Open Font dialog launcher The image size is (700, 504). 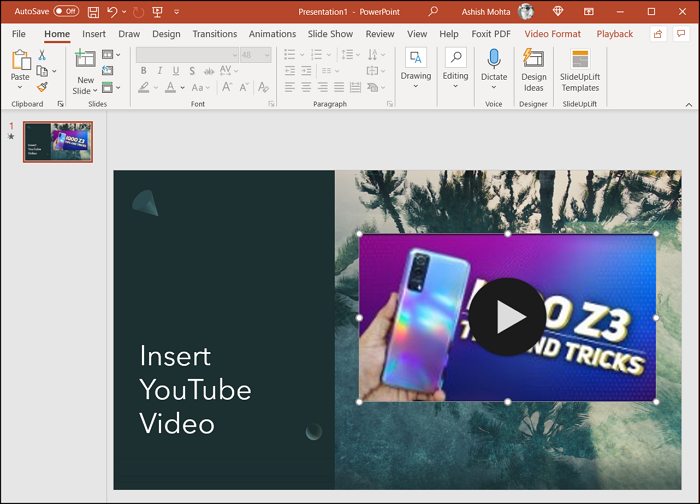(271, 104)
